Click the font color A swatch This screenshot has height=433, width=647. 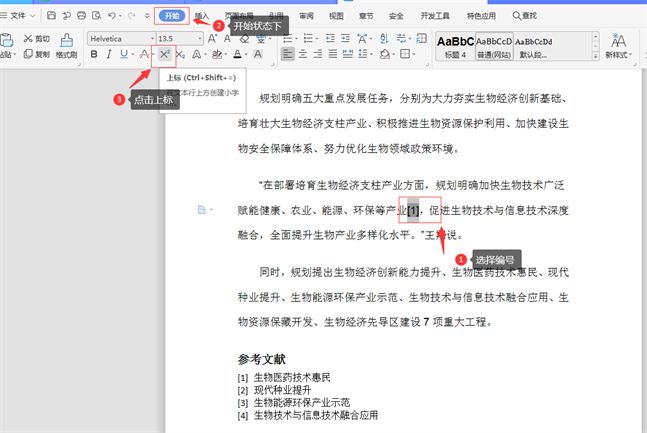[x=238, y=54]
